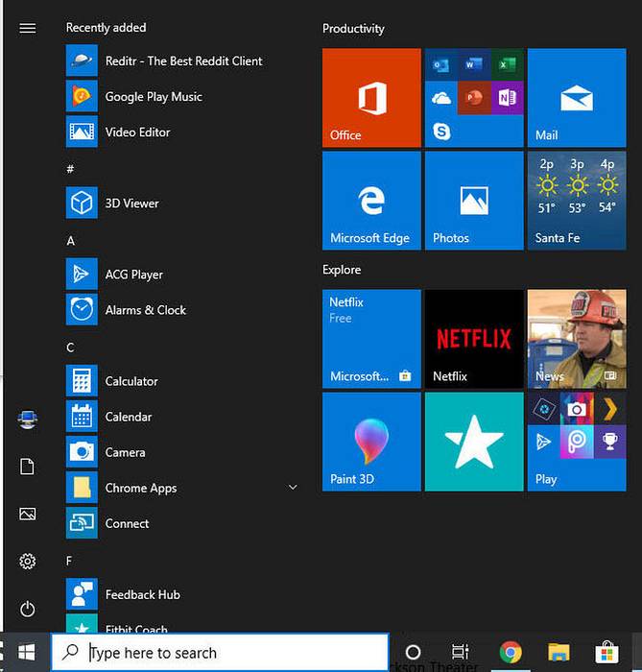Open the Photos tile
Image resolution: width=642 pixels, height=672 pixels.
click(474, 200)
